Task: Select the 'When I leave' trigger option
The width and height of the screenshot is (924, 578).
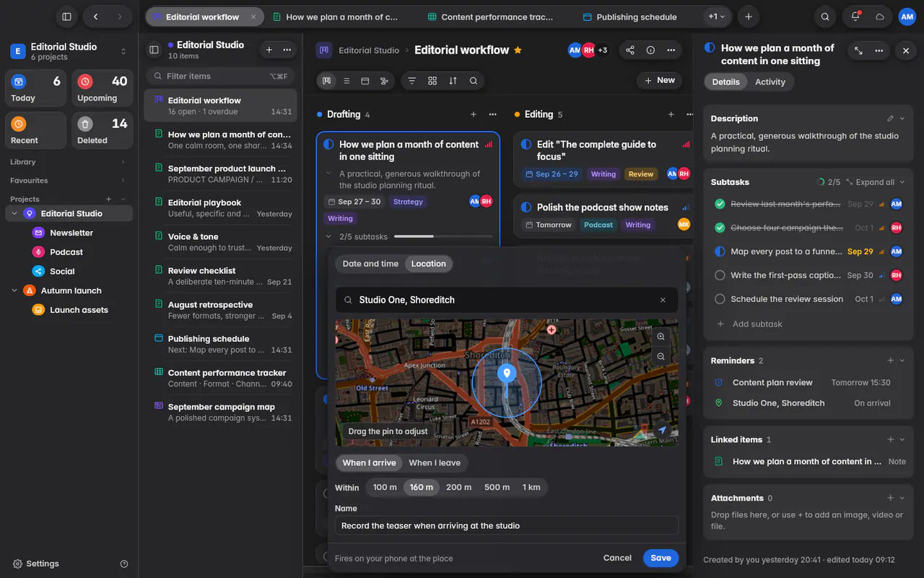Action: (435, 463)
